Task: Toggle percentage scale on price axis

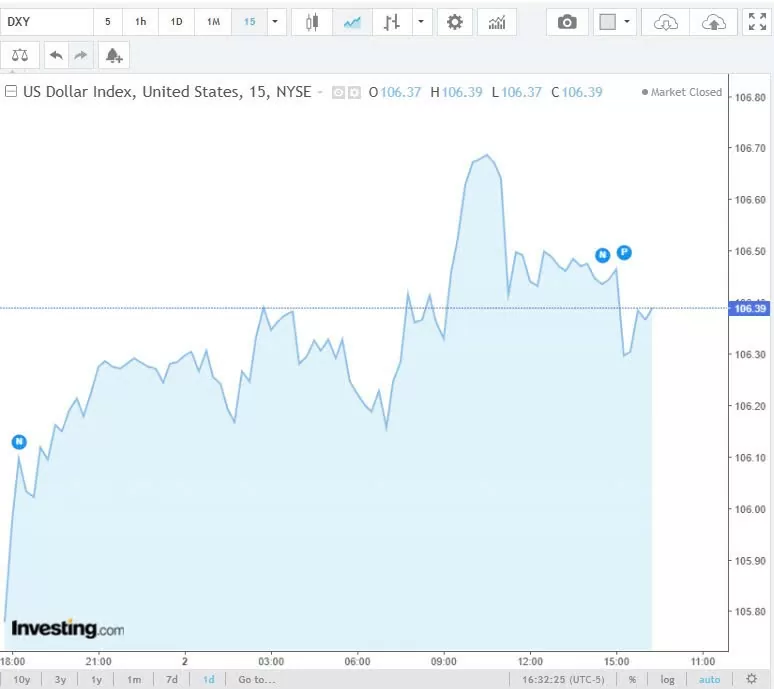Action: click(x=632, y=680)
